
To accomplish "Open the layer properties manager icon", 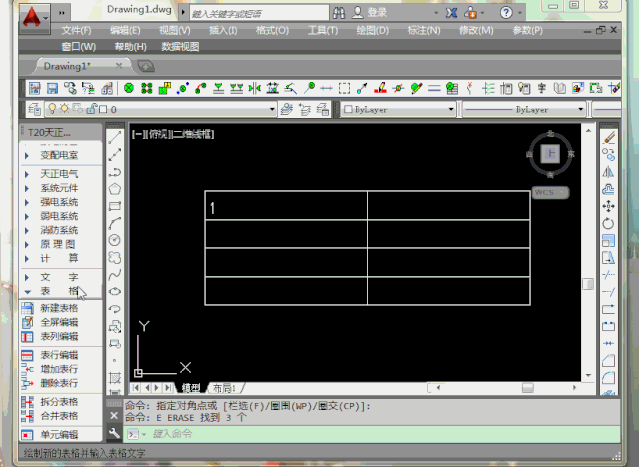I will point(34,109).
